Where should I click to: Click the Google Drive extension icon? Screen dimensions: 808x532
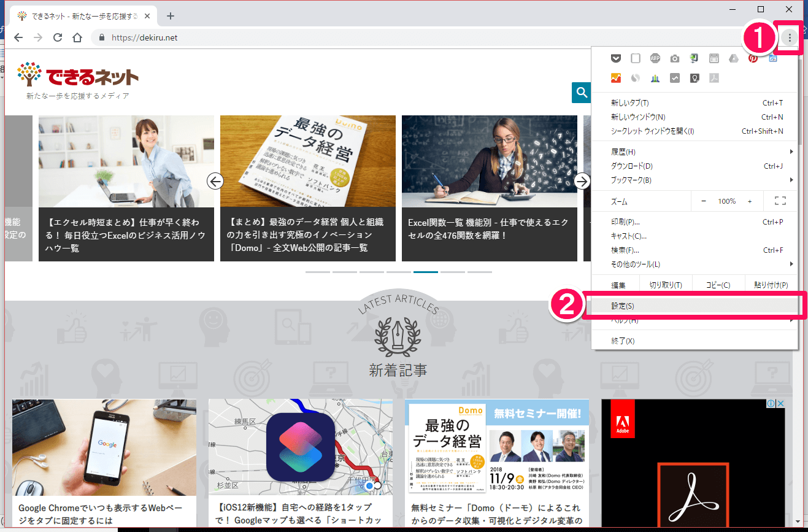733,58
